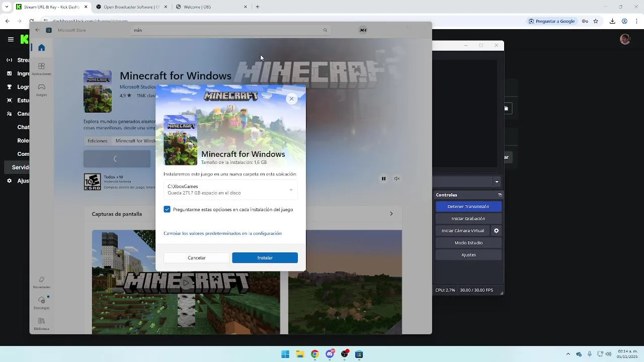The width and height of the screenshot is (644, 362).
Task: Toggle the Kick dashboard hamburger menu
Action: [x=11, y=39]
